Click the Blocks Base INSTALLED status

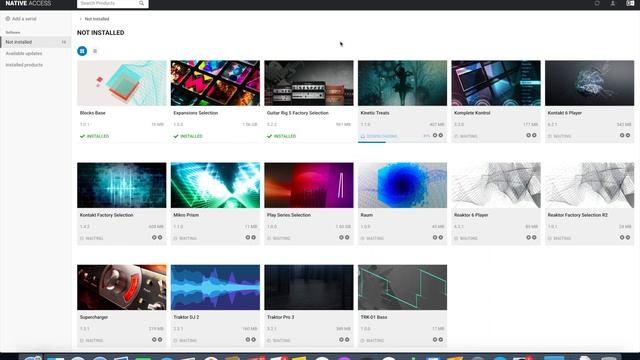click(94, 136)
